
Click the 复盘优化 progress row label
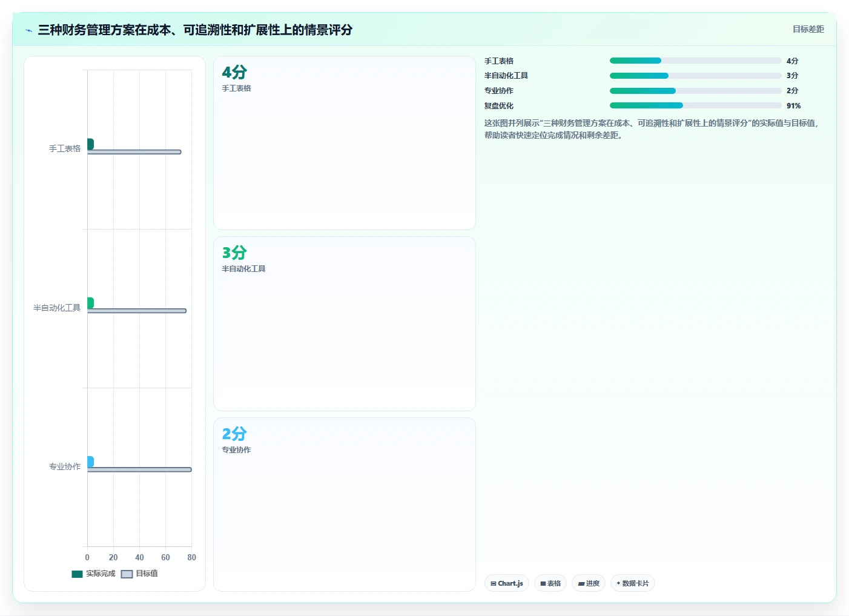tap(499, 106)
